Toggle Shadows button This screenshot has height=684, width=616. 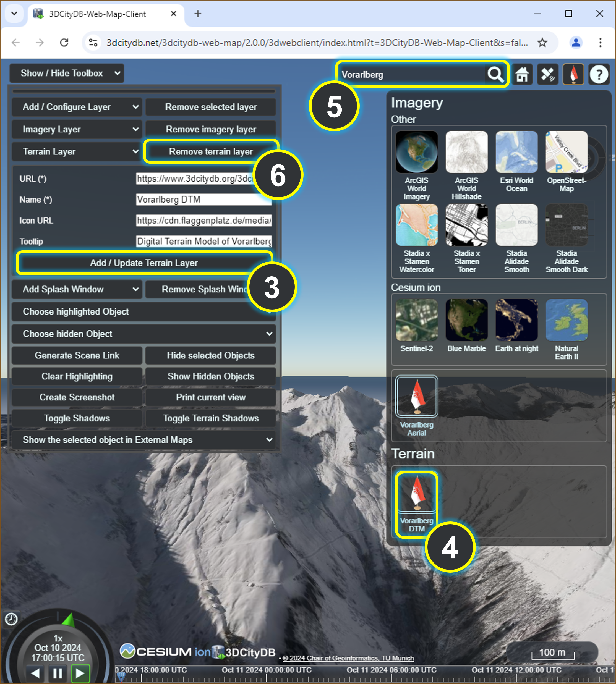tap(77, 418)
